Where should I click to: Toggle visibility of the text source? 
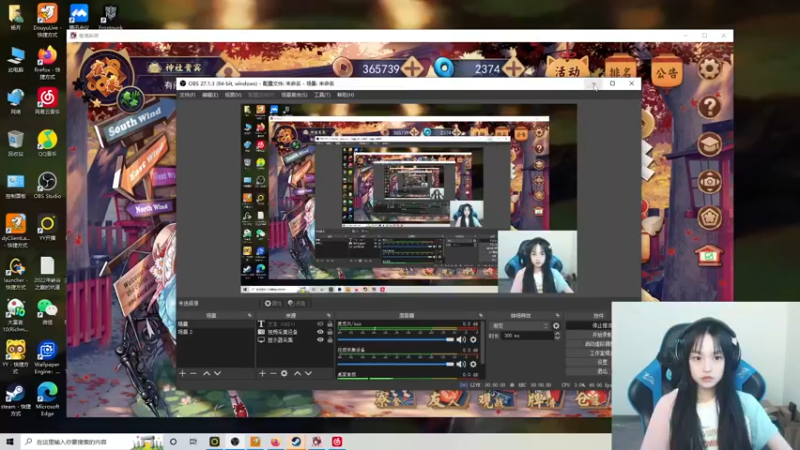click(320, 324)
